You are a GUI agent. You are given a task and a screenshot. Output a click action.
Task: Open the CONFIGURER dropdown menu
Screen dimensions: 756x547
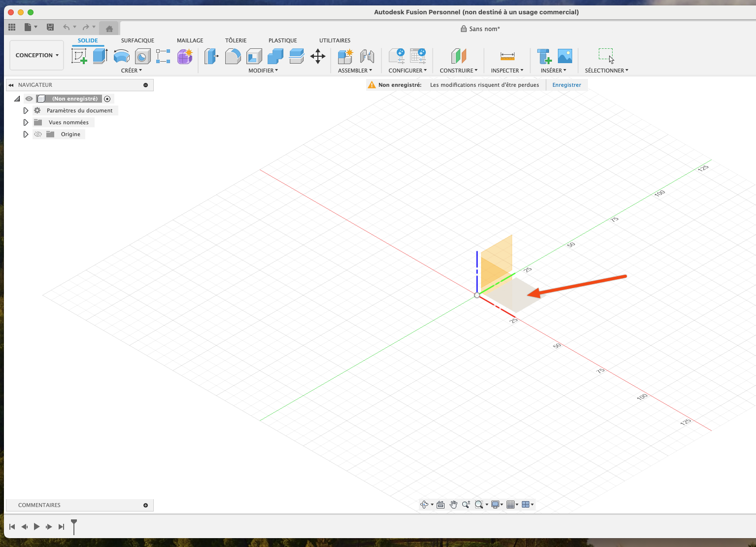click(x=408, y=71)
